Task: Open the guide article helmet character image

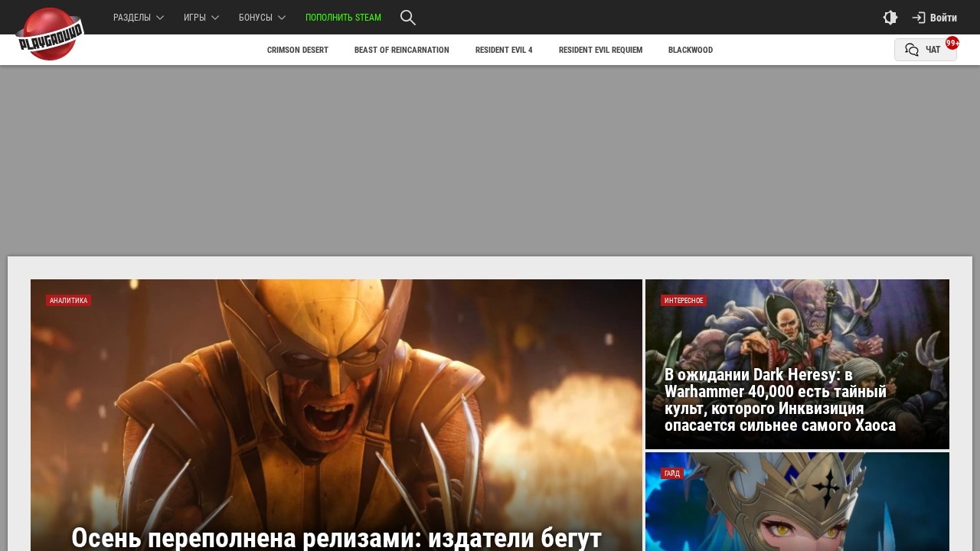Action: click(x=797, y=502)
